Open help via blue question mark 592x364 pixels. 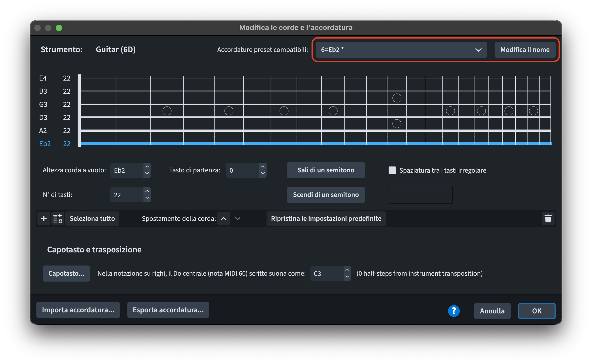(454, 311)
